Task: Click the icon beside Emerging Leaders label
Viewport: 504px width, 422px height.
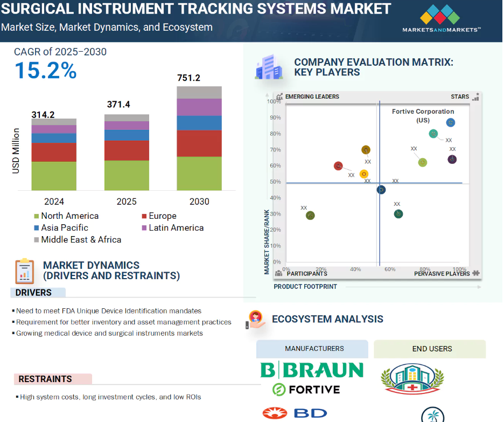Action: click(279, 96)
